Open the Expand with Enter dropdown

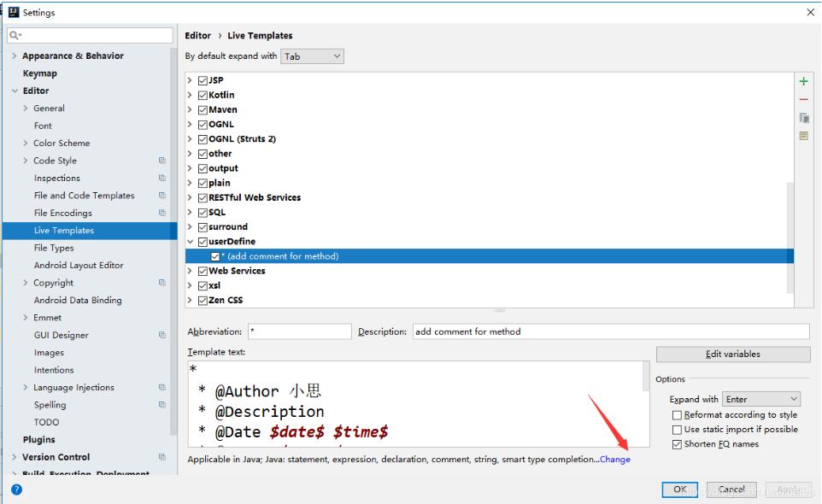pos(760,398)
